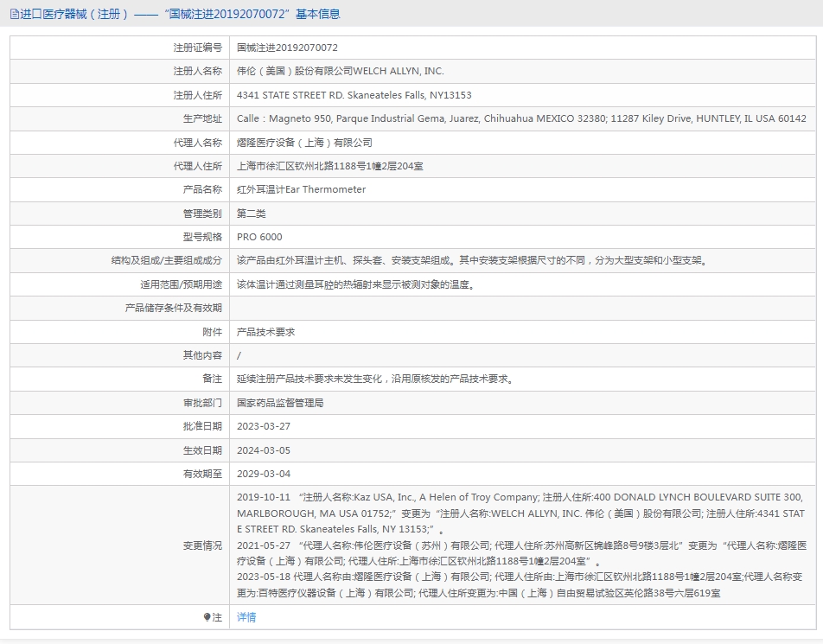Screen dimensions: 823x644
Task: Select the 2019-10-11 change record line
Action: point(521,513)
